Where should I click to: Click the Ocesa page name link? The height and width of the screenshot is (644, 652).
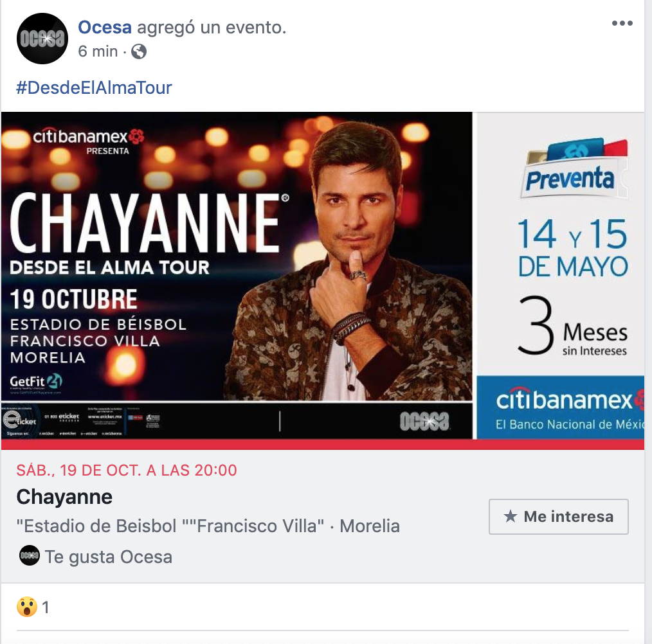point(105,28)
